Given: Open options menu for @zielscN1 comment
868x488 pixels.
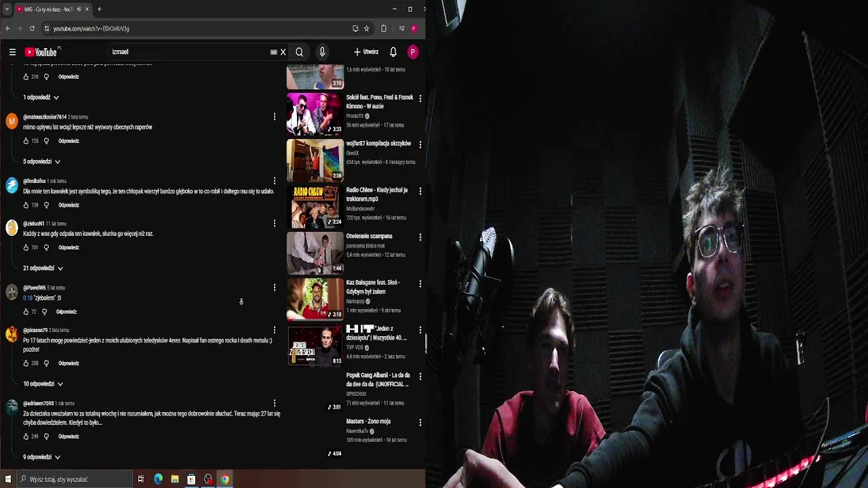Looking at the screenshot, I should pos(274,223).
